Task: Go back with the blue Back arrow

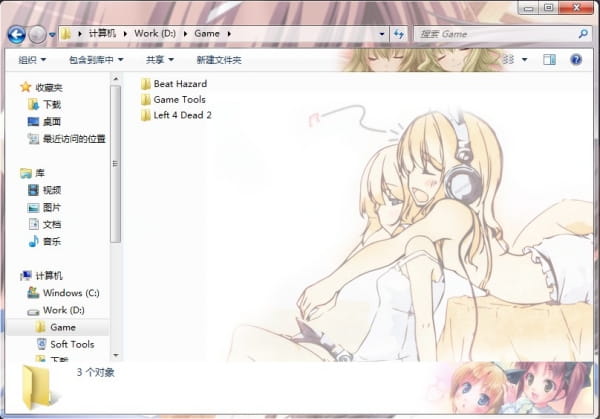Action: coord(16,35)
